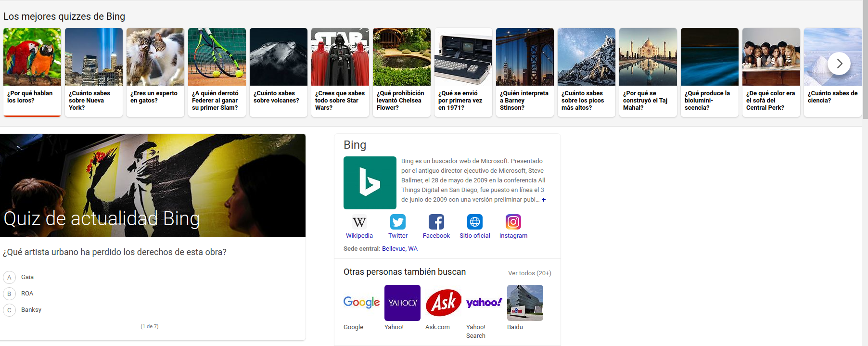Image resolution: width=868 pixels, height=346 pixels.
Task: Select the Ask.com logo
Action: [443, 303]
